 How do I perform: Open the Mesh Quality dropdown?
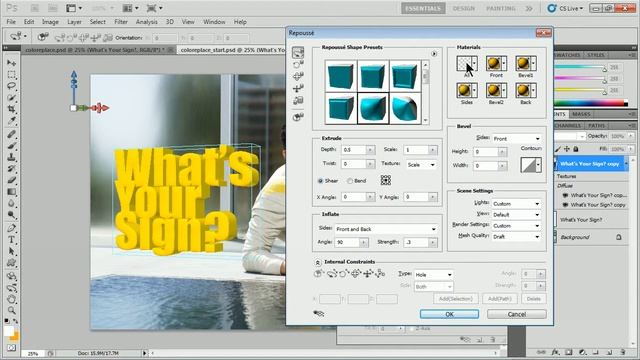[516, 237]
